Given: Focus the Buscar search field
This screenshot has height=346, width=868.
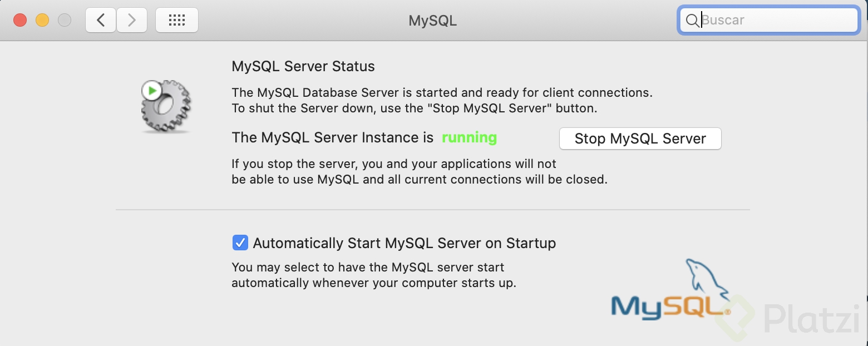Looking at the screenshot, I should (x=768, y=21).
